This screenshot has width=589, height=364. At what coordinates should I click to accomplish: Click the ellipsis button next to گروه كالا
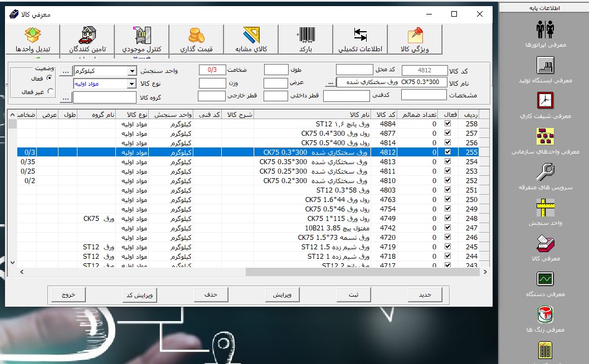tap(66, 98)
